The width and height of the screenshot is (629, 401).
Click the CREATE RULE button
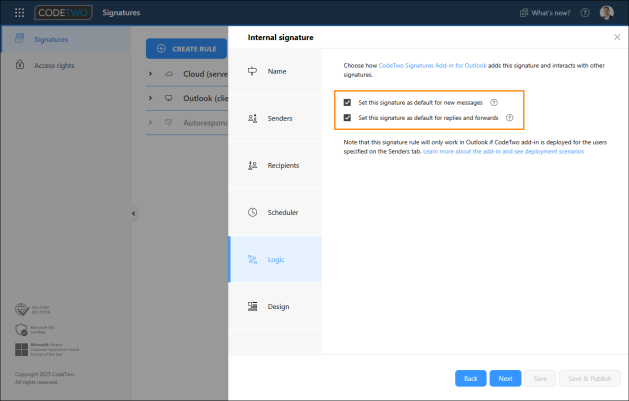(187, 49)
